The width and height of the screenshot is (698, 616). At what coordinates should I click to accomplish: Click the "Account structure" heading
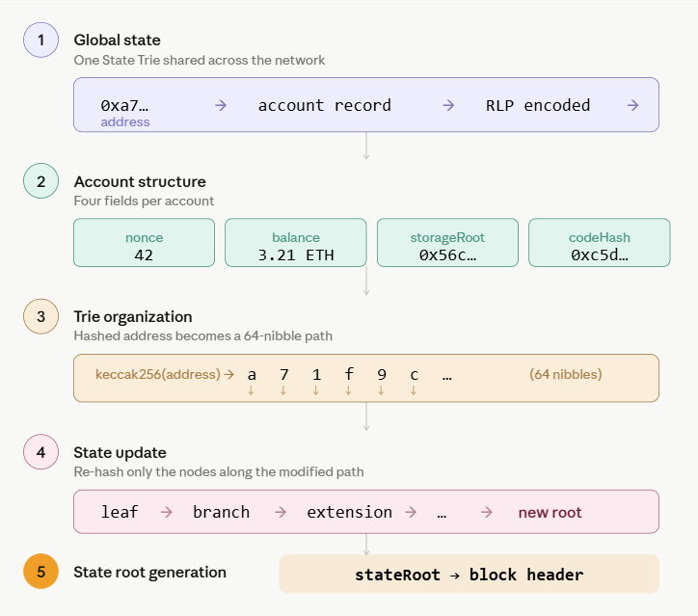point(140,181)
